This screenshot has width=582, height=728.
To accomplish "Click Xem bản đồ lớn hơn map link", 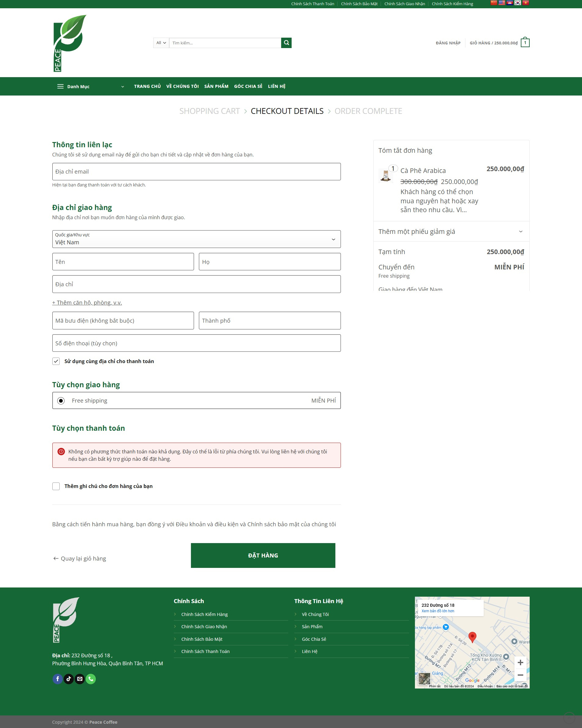I will [x=438, y=611].
